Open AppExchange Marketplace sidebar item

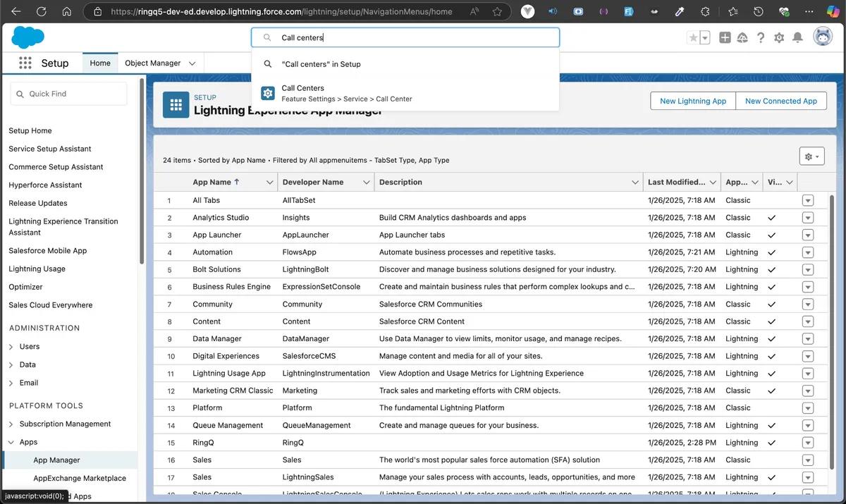(80, 478)
